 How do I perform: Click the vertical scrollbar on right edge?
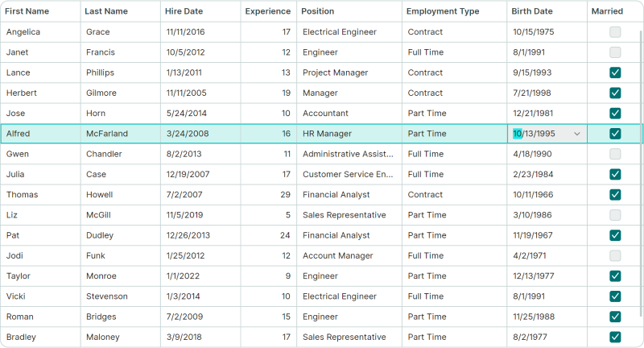(641, 172)
